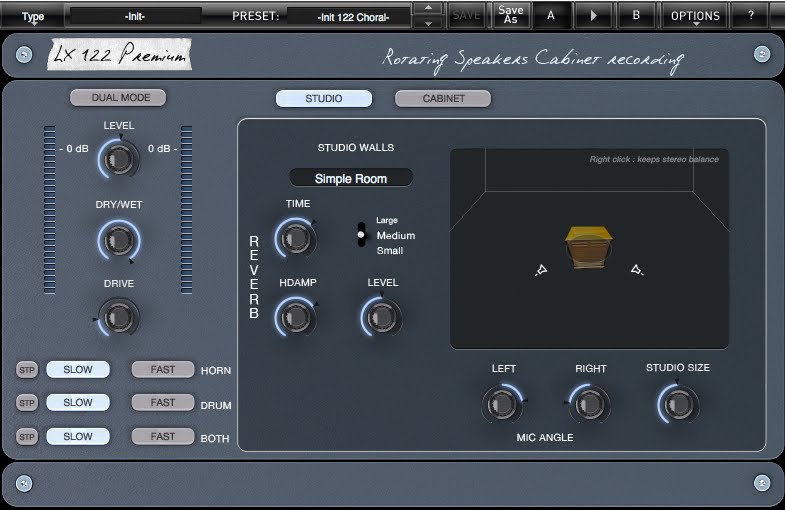Click the LEFT mic angle knob

pyautogui.click(x=502, y=404)
